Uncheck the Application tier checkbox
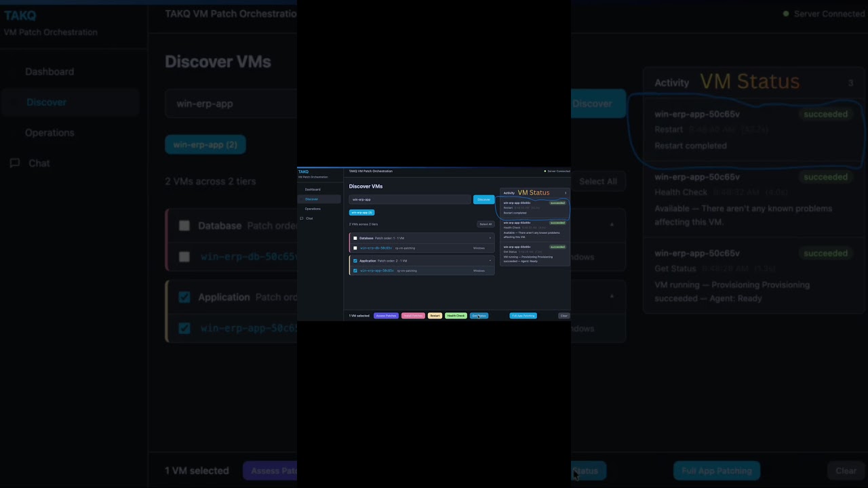868x488 pixels. pyautogui.click(x=355, y=261)
